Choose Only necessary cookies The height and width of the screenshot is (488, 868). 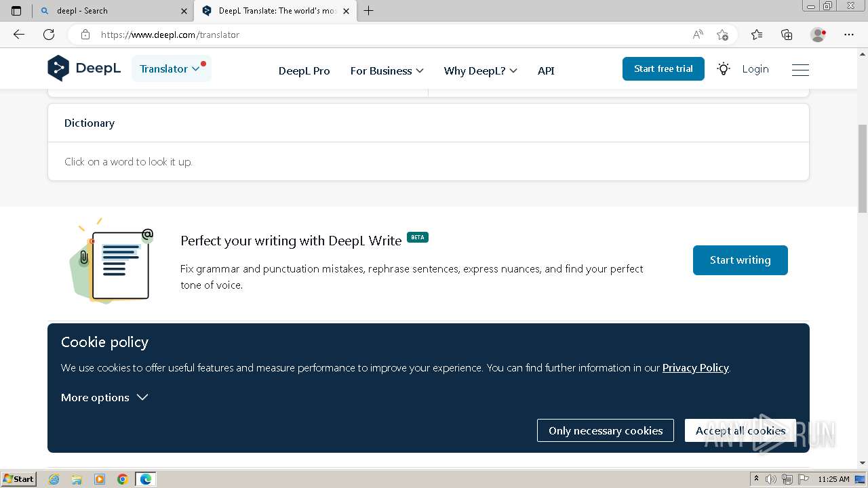pos(606,430)
